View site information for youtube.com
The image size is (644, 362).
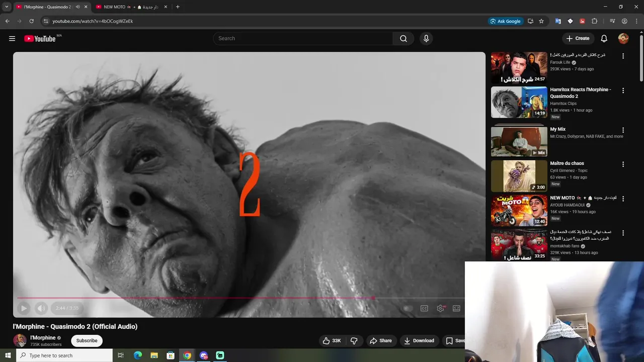(45, 21)
